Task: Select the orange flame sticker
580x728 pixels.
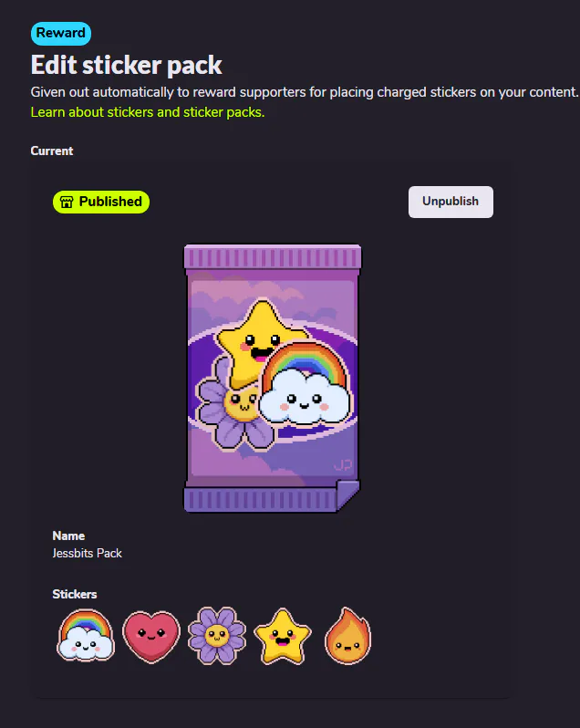Action: pos(348,636)
